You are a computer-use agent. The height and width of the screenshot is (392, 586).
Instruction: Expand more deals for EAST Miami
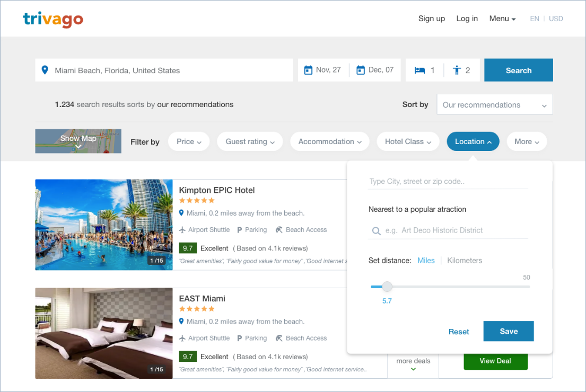pos(413,364)
